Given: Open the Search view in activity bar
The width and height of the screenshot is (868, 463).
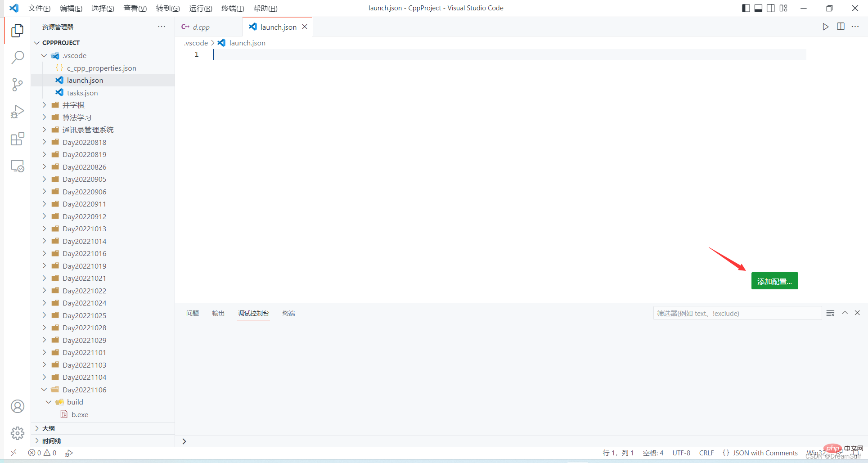Looking at the screenshot, I should (x=17, y=57).
